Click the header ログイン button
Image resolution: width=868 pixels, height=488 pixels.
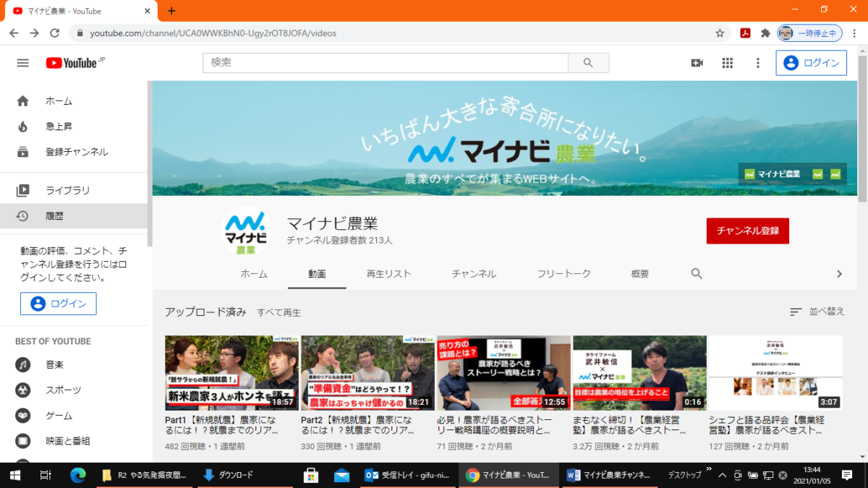(x=811, y=63)
